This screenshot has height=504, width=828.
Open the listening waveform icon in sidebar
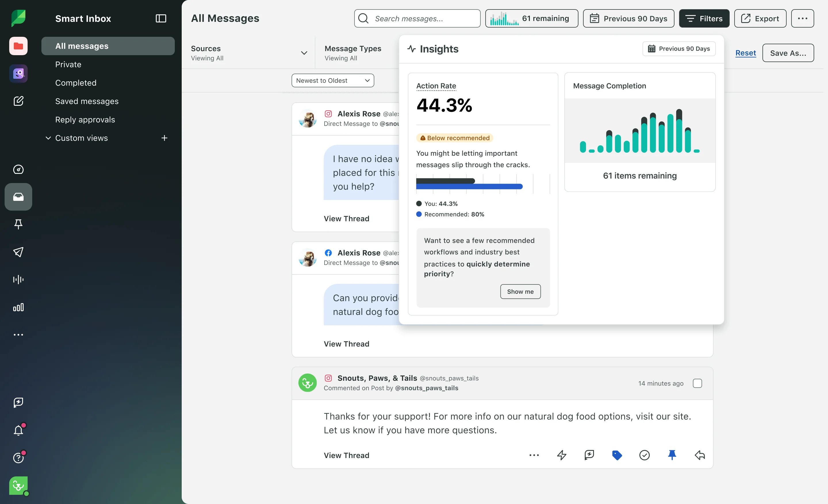[x=18, y=279]
